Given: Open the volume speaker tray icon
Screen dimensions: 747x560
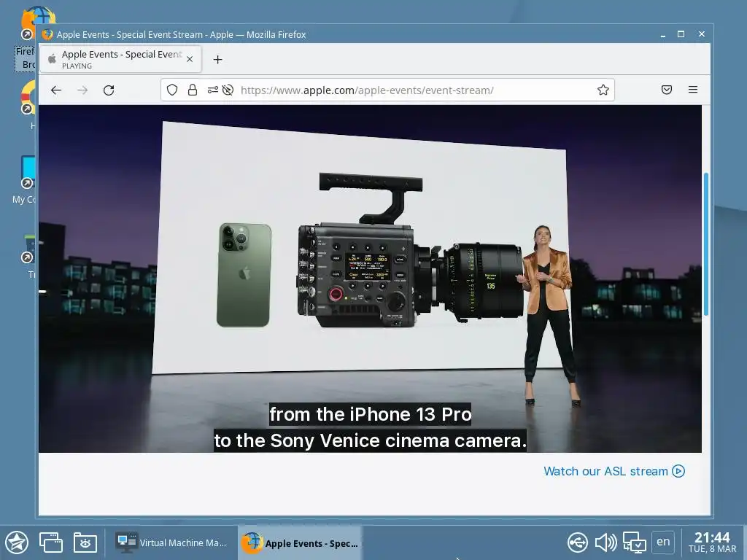Looking at the screenshot, I should (x=606, y=542).
